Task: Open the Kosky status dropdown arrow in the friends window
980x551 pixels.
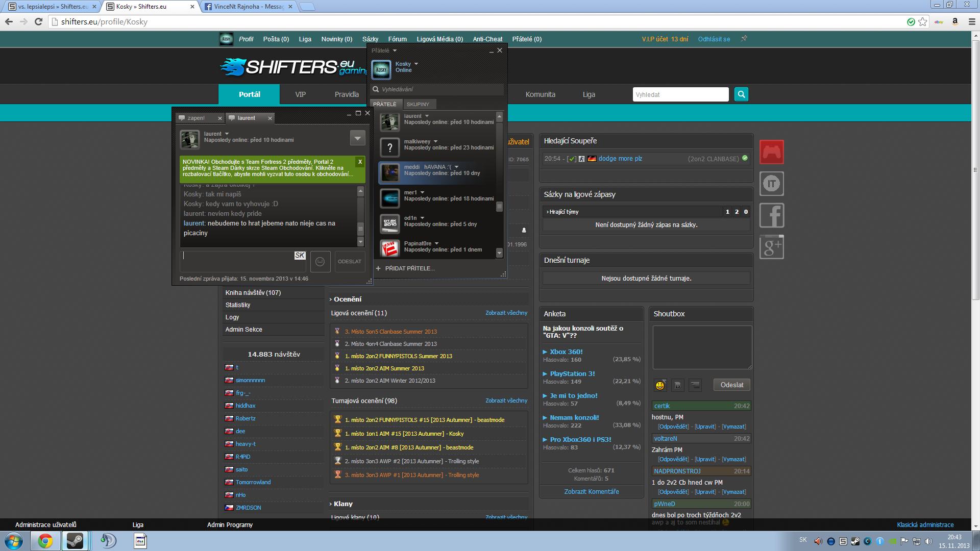Action: tap(416, 64)
